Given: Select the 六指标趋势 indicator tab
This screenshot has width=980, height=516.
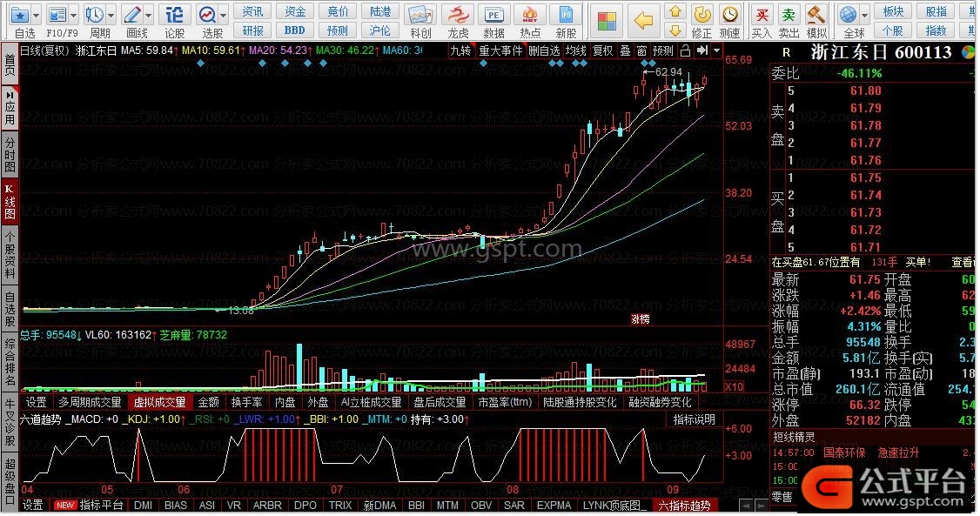Looking at the screenshot, I should tap(684, 506).
